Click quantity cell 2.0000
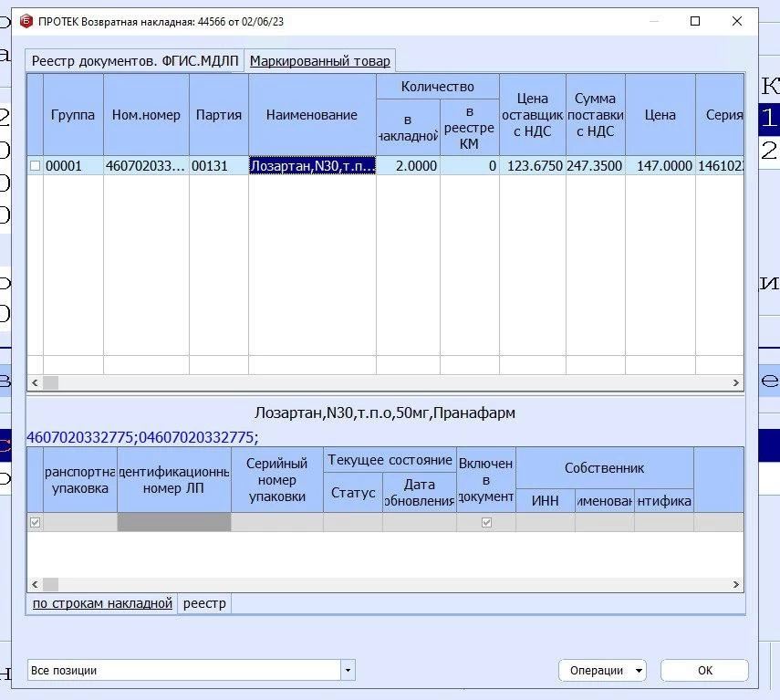The width and height of the screenshot is (780, 700). (408, 166)
